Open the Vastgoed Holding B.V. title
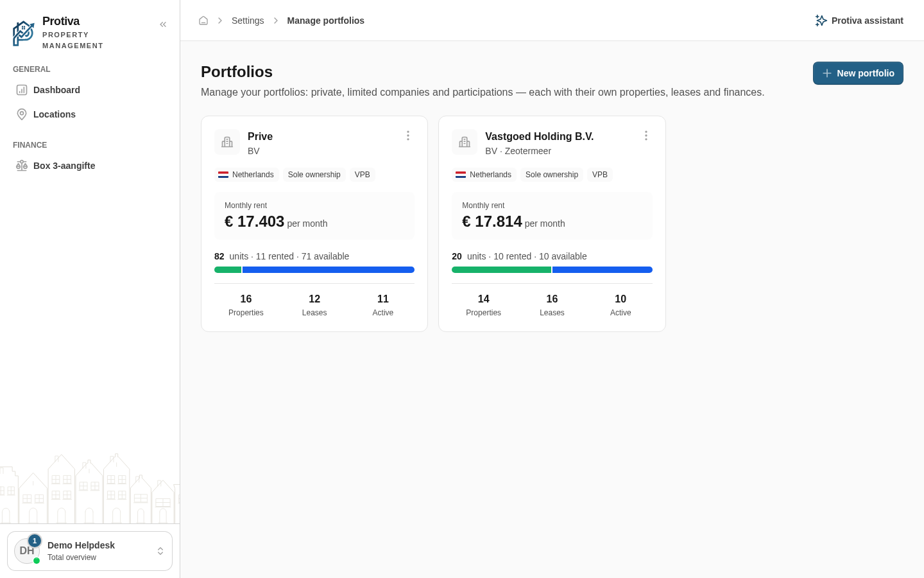Screen dimensions: 924x578 pos(539,136)
